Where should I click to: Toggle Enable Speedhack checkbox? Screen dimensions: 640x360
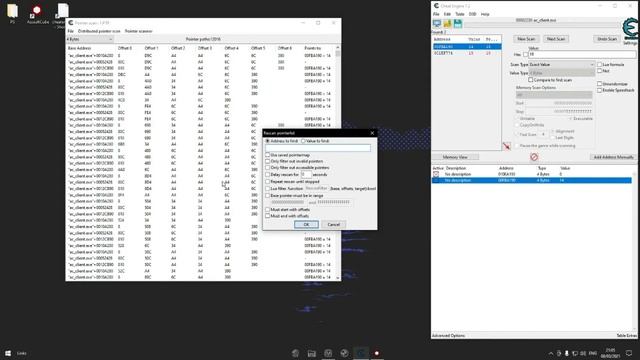(x=600, y=90)
